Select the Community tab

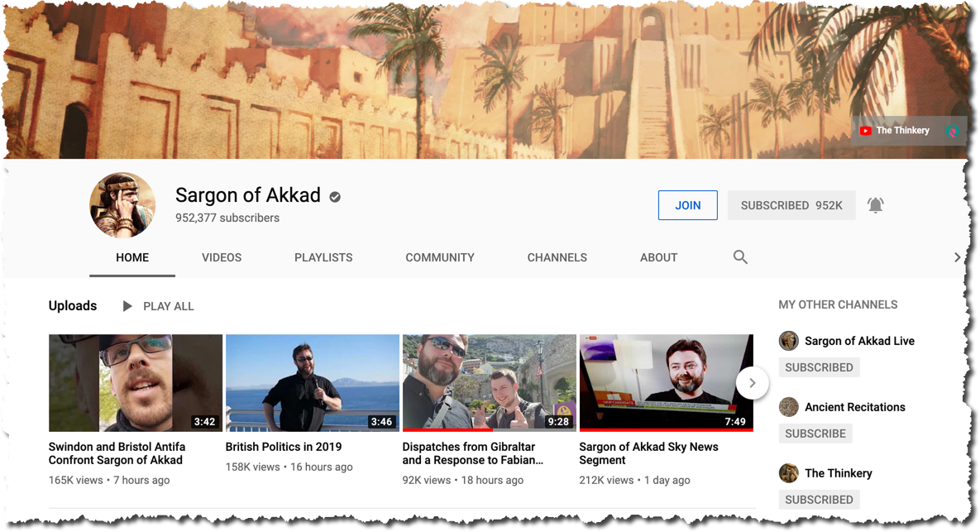click(440, 257)
